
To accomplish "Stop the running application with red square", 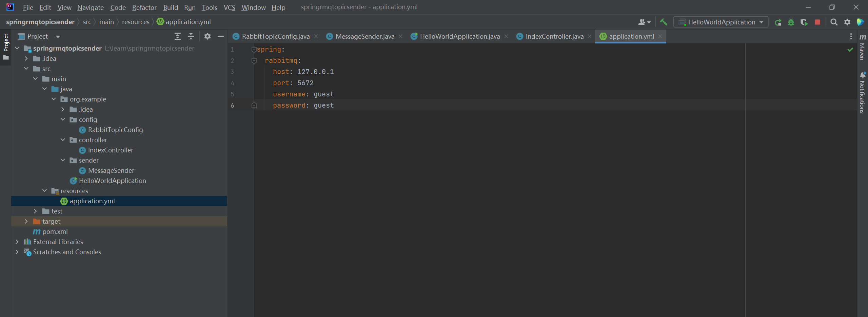I will click(x=817, y=22).
